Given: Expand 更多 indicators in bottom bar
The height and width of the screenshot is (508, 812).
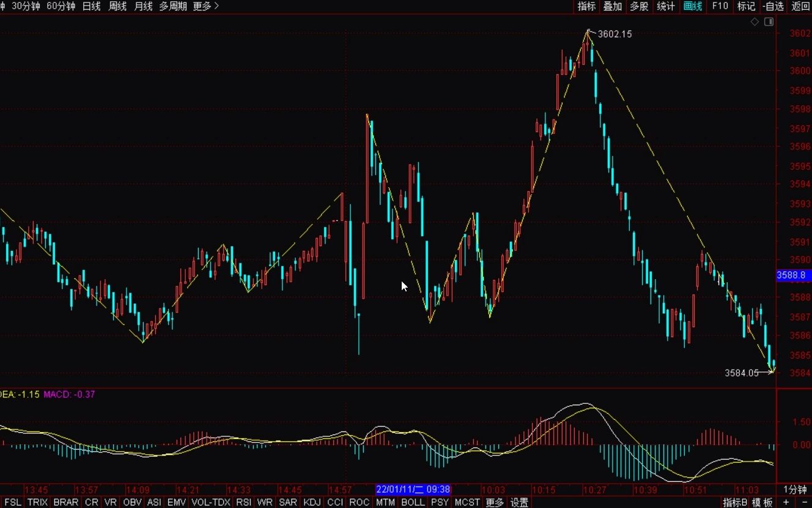Looking at the screenshot, I should tap(495, 502).
